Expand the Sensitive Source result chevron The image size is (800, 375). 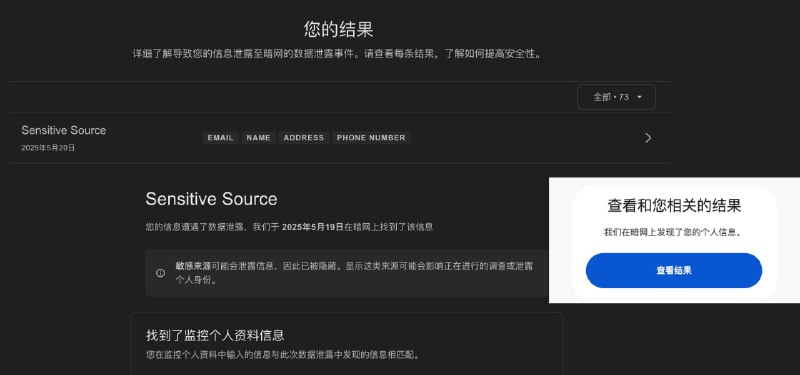pyautogui.click(x=648, y=138)
